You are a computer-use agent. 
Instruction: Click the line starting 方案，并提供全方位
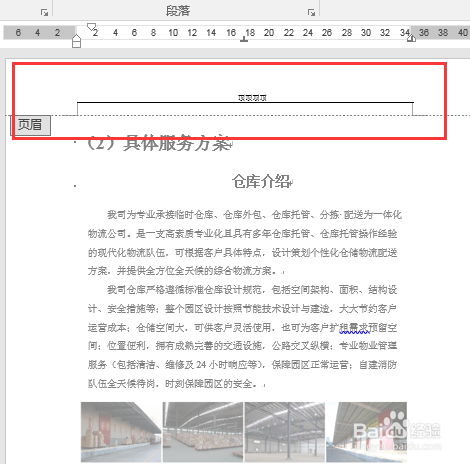tap(186, 271)
